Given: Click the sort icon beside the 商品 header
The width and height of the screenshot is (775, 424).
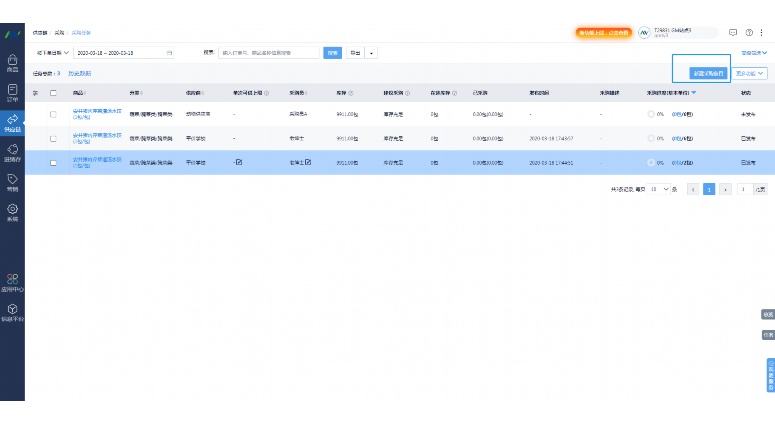Looking at the screenshot, I should pyautogui.click(x=86, y=93).
